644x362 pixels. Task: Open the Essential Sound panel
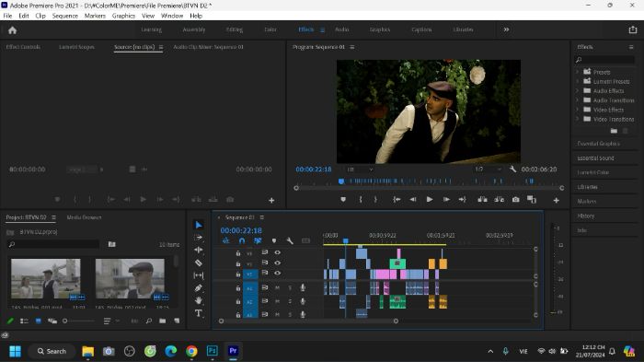(x=595, y=158)
